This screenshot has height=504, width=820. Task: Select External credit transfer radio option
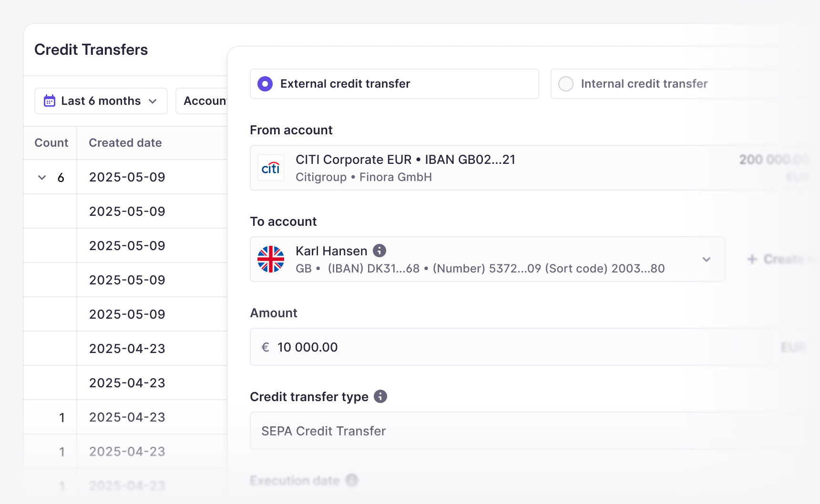265,84
